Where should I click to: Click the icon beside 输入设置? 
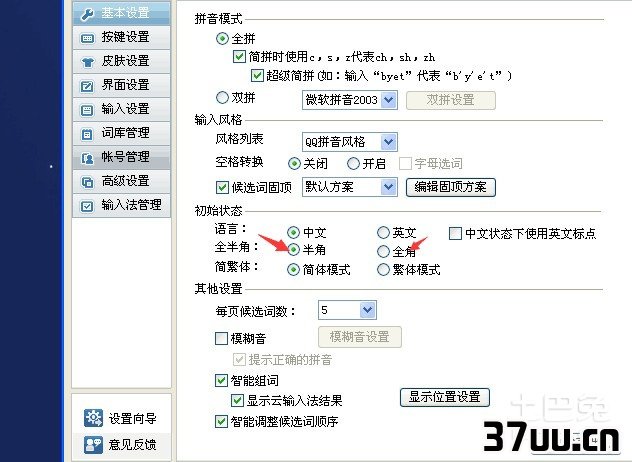tap(87, 110)
